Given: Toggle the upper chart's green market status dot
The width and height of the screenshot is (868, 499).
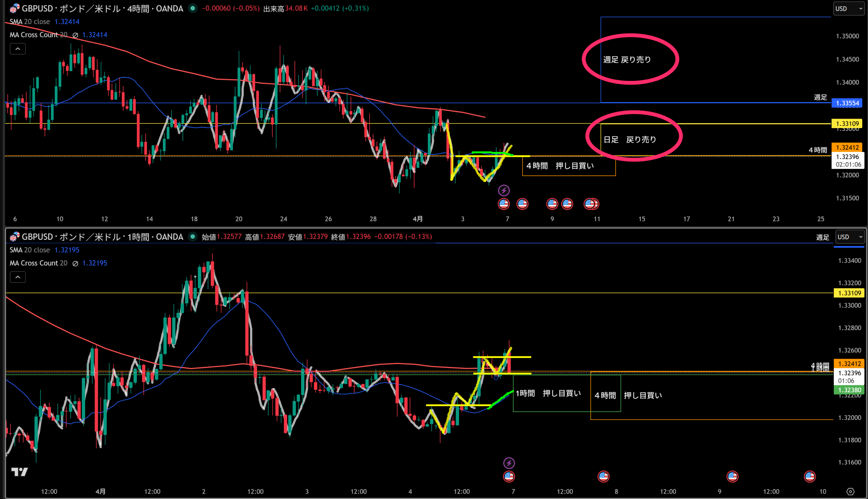Looking at the screenshot, I should click(x=193, y=8).
